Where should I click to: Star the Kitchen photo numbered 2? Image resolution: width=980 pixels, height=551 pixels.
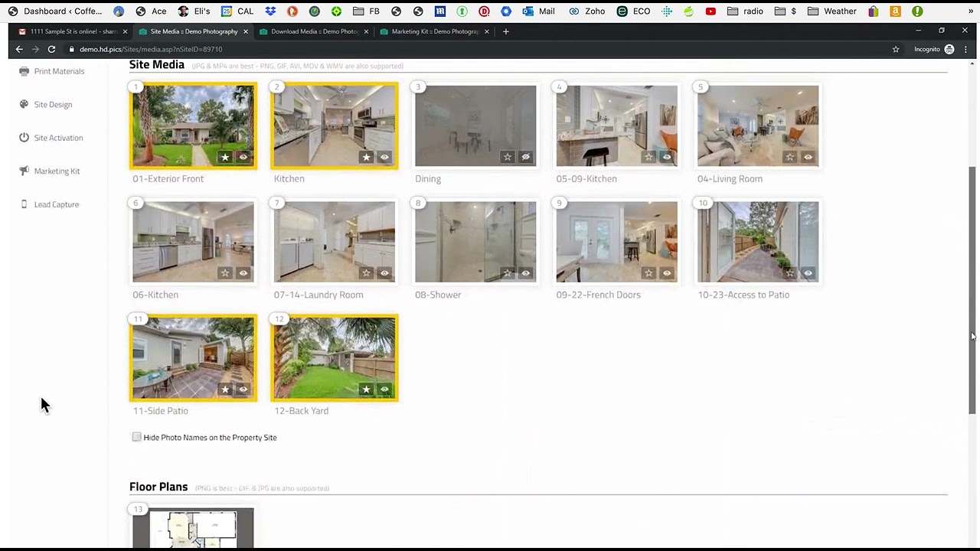pyautogui.click(x=366, y=157)
